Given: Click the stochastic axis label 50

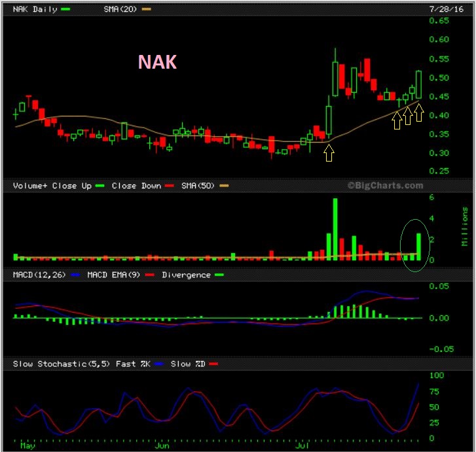Looking at the screenshot, I should 434,407.
